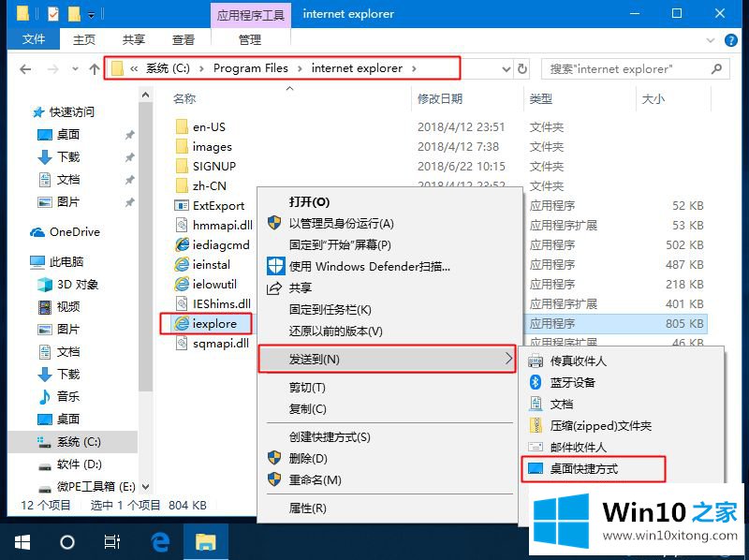Click the 3D 对象 cube icon
The image size is (749, 560).
point(45,285)
